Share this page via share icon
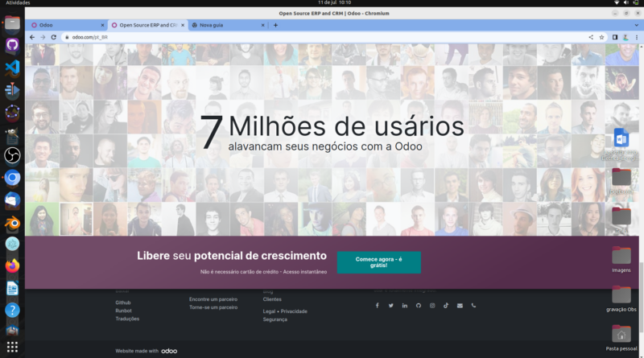644x358 pixels. tap(591, 37)
